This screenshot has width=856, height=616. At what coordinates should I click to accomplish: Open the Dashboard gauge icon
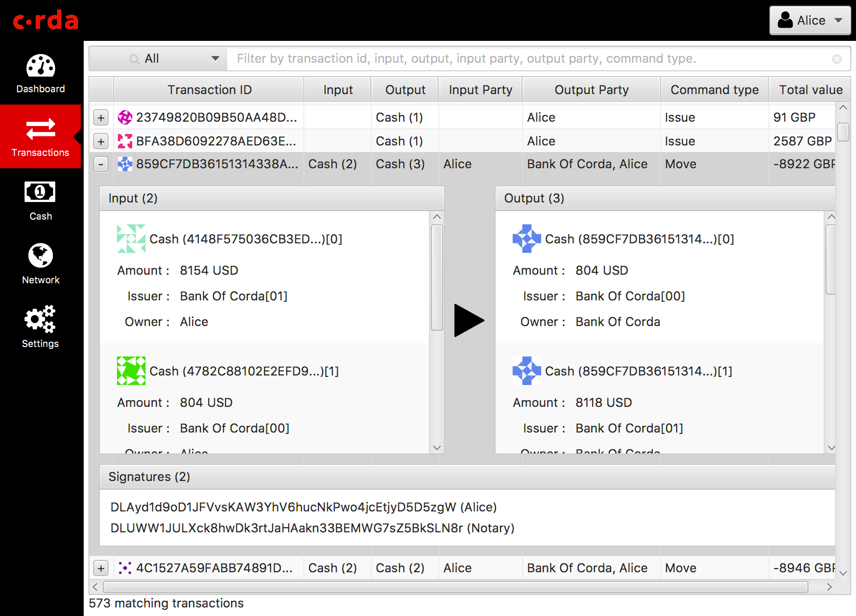click(40, 66)
